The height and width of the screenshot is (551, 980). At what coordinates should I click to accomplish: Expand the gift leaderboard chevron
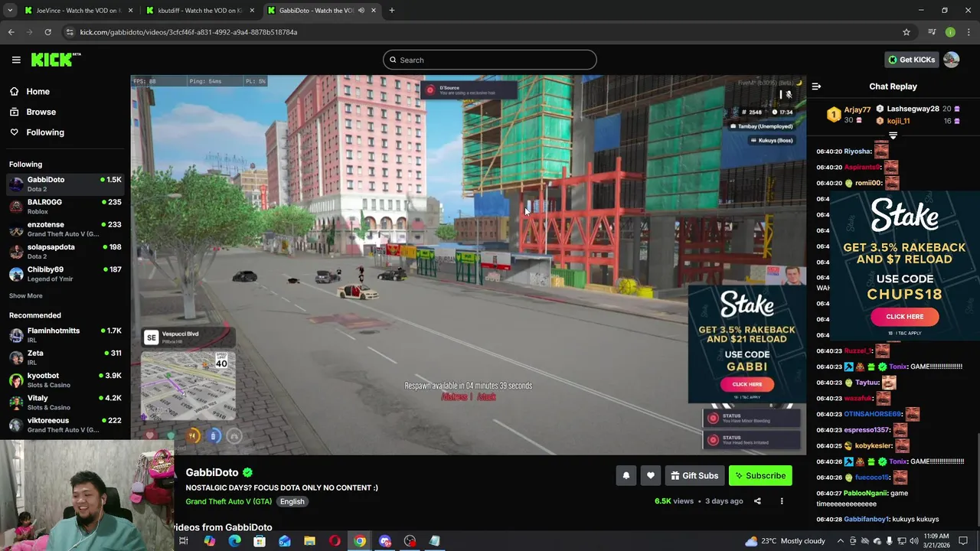point(893,135)
